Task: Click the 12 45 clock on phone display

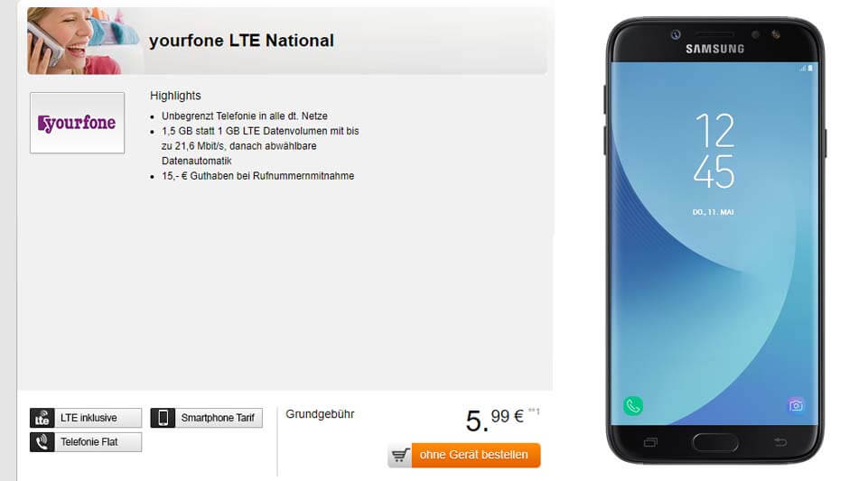Action: [x=714, y=151]
